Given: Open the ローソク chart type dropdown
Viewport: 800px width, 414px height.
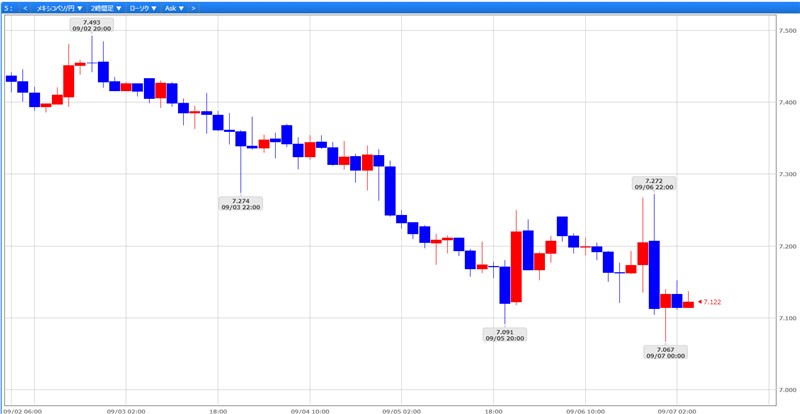Looking at the screenshot, I should click(x=145, y=7).
